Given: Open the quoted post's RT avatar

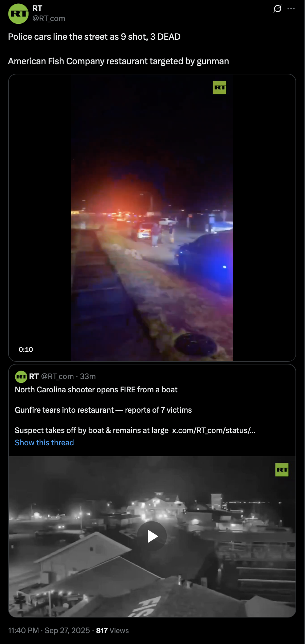Looking at the screenshot, I should [21, 376].
